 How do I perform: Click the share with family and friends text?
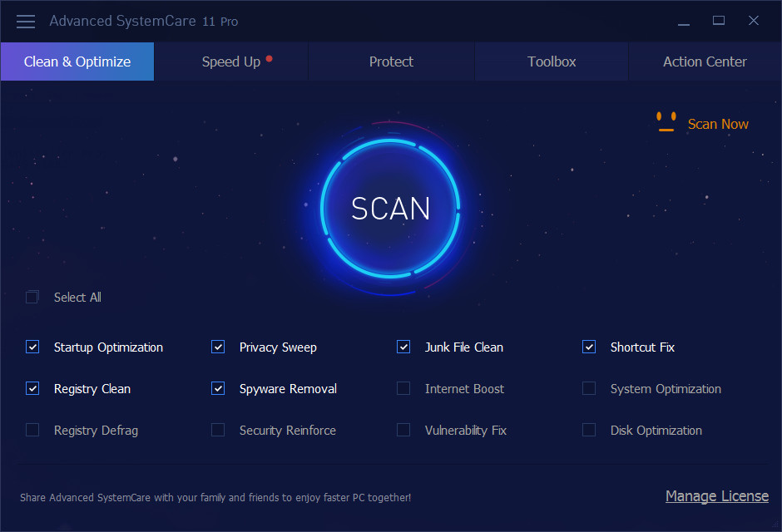point(215,498)
